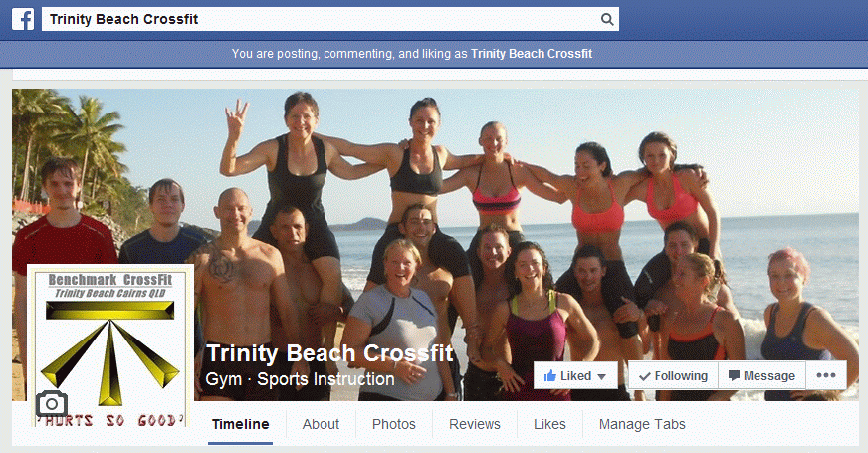Open the three-dots more options menu
Image resolution: width=868 pixels, height=453 pixels.
pos(826,375)
